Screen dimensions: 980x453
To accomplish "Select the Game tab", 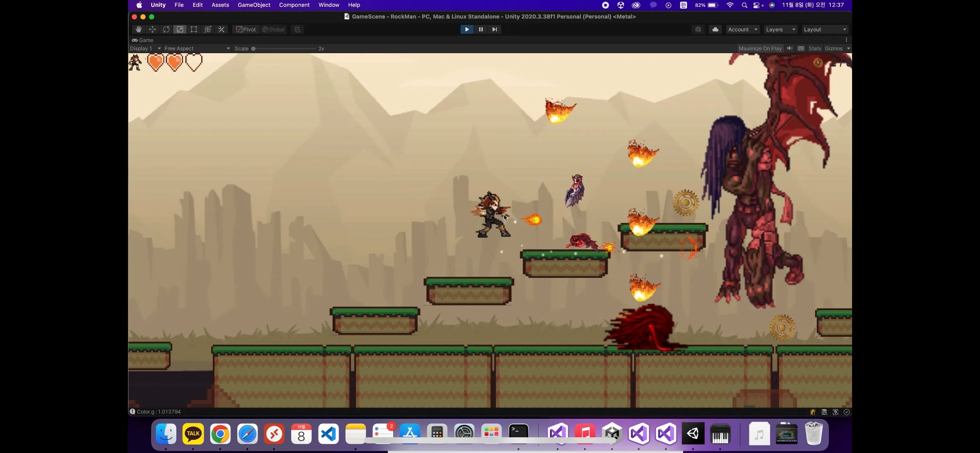I will [143, 40].
